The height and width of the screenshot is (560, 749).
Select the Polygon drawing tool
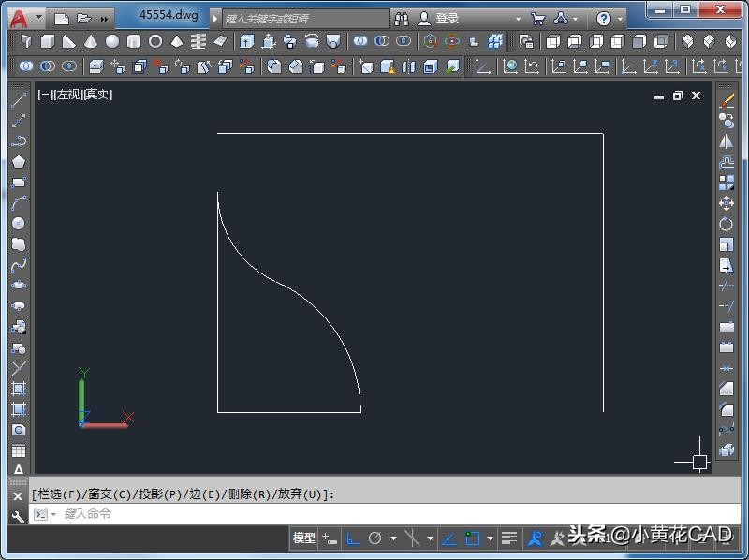tap(19, 162)
